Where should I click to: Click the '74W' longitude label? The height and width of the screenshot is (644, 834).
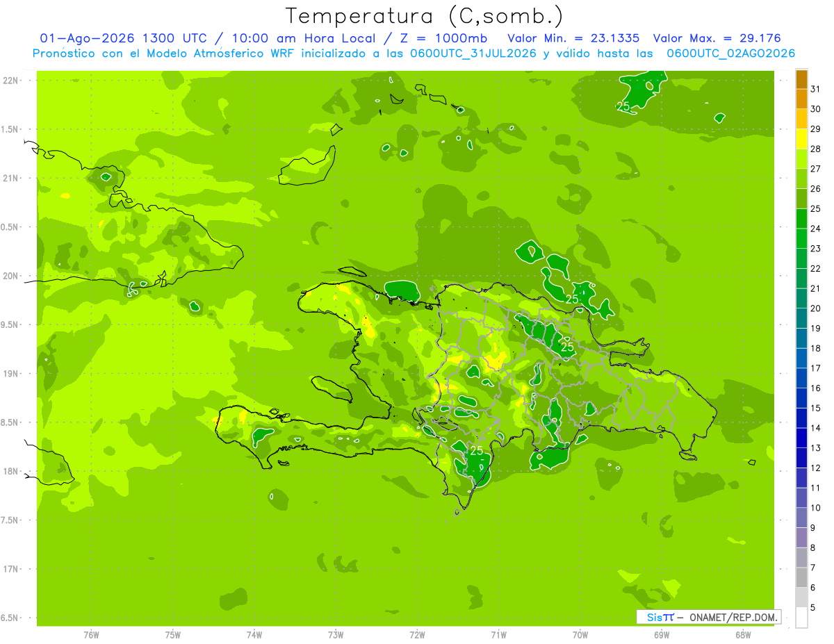(x=254, y=634)
